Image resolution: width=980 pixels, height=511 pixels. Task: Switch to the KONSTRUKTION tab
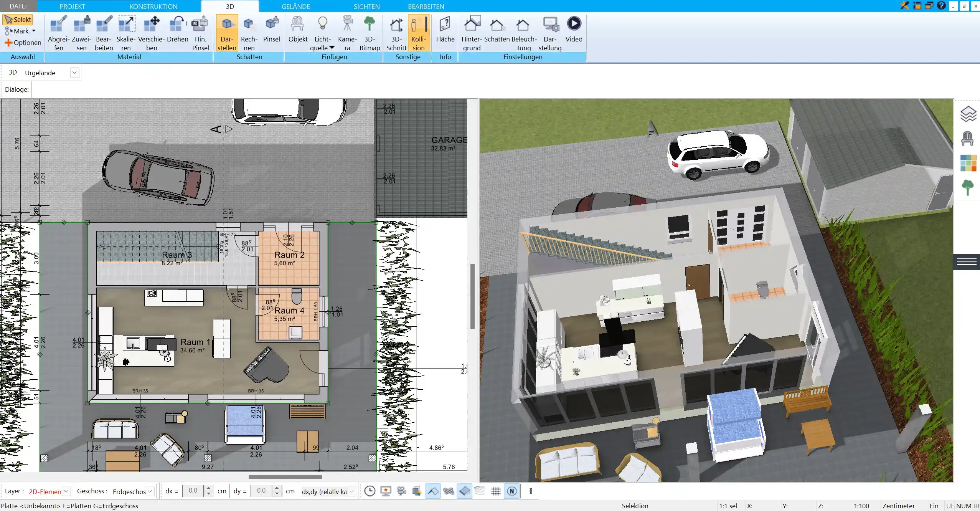(153, 6)
